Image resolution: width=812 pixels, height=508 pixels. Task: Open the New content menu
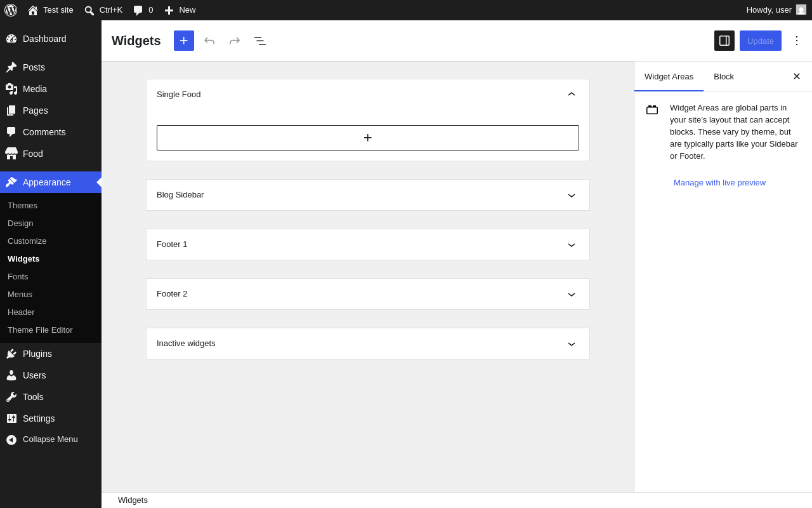pyautogui.click(x=180, y=10)
